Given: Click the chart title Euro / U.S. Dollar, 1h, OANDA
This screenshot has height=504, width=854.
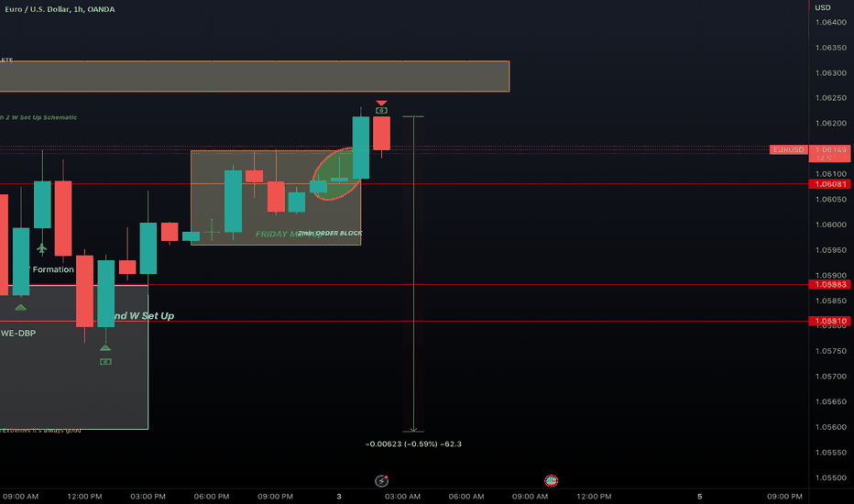Looking at the screenshot, I should click(60, 9).
